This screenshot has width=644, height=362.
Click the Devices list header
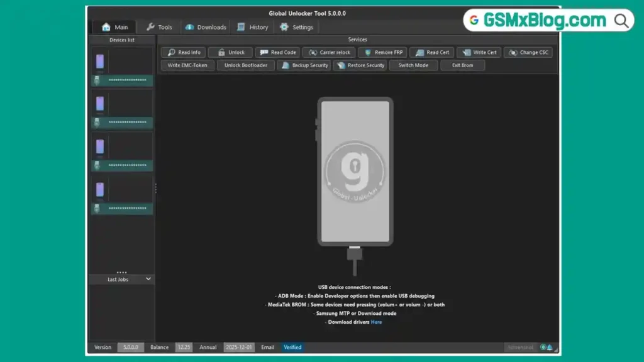click(122, 40)
